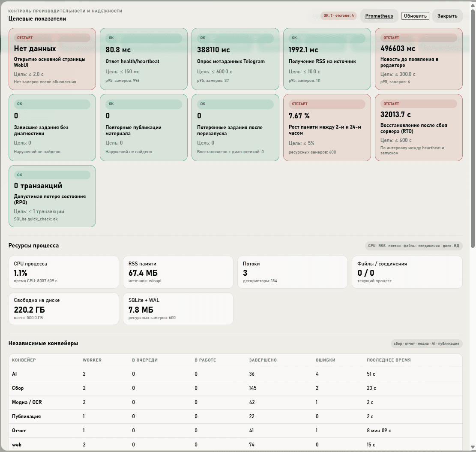Click the 220.2 ГБ free disk value
Viewport: 476px width, 452px height.
(30, 310)
